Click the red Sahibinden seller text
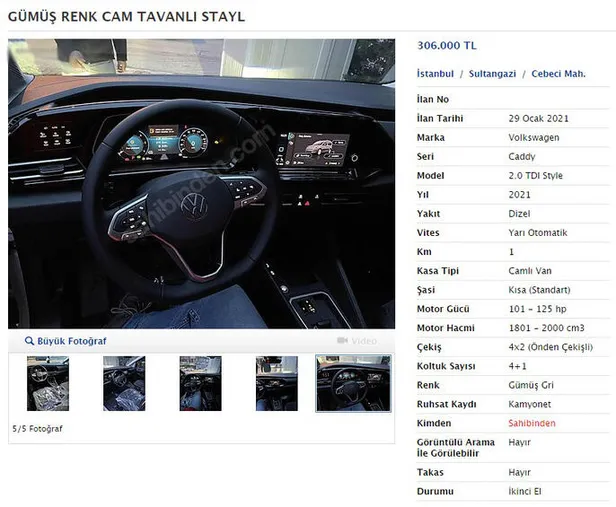This screenshot has width=616, height=507. click(x=532, y=423)
